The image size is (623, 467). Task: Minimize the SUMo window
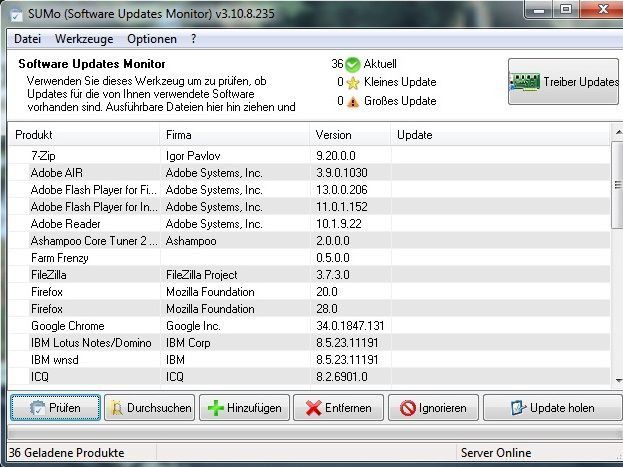[539, 10]
